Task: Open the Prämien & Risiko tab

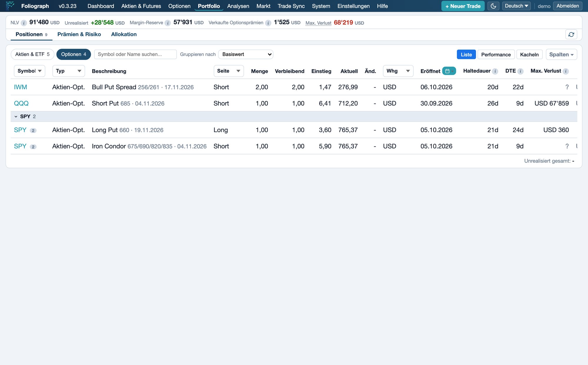Action: pyautogui.click(x=79, y=34)
